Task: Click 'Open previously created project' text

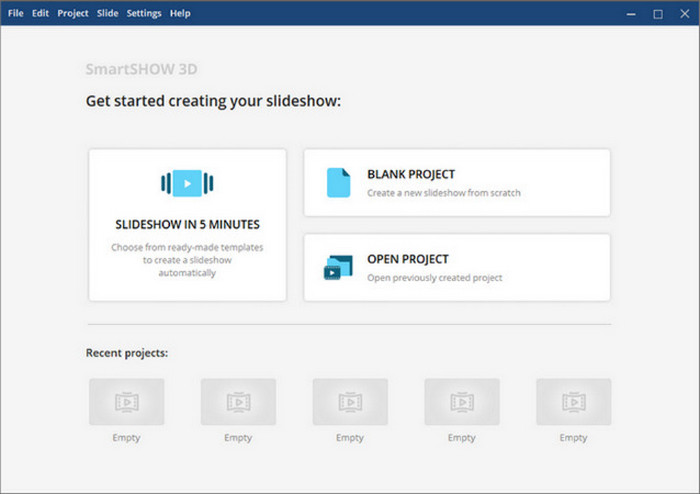Action: (x=435, y=278)
